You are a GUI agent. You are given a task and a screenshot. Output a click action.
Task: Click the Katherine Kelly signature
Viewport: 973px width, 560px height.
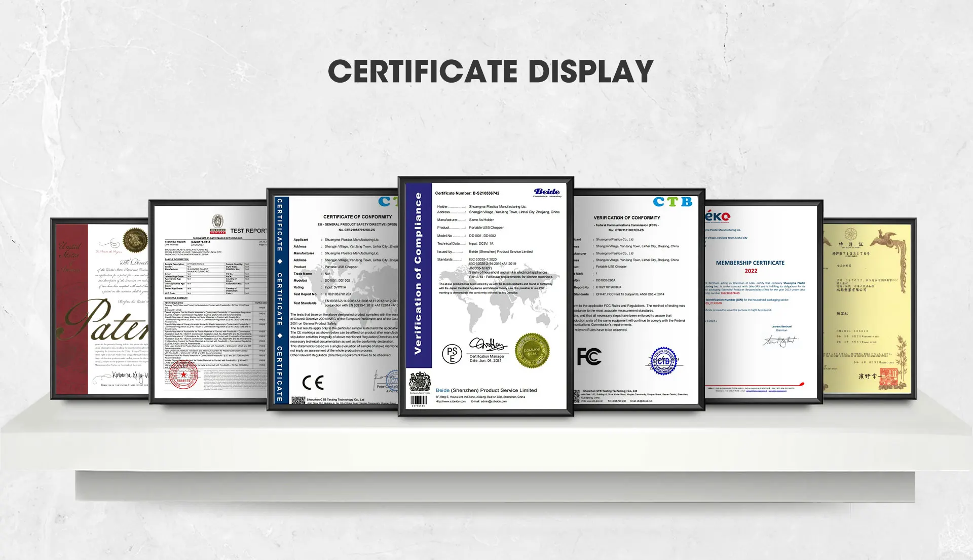(130, 376)
